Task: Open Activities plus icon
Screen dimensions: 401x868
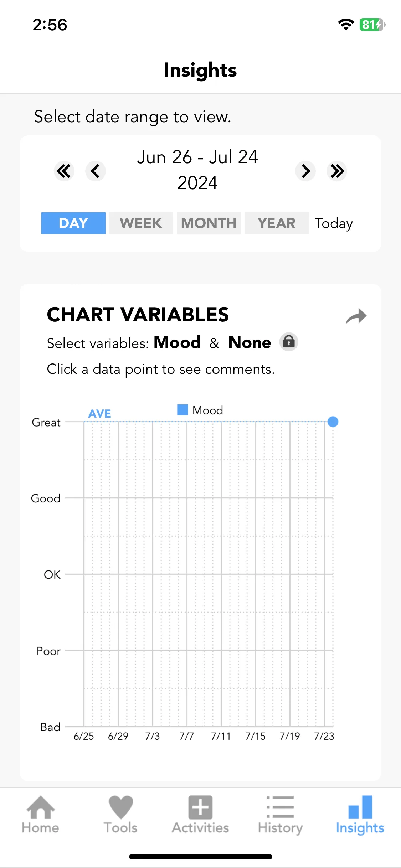Action: click(200, 807)
